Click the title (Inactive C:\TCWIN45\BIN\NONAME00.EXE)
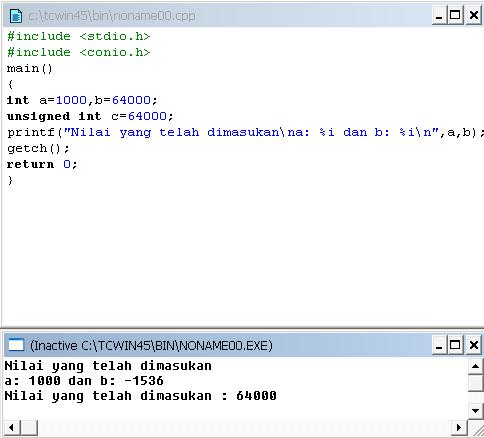 pos(151,346)
